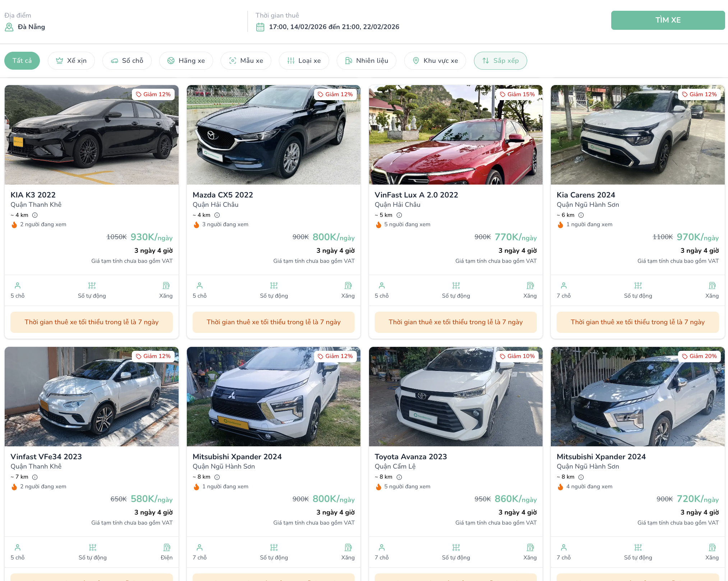Screen dimensions: 728x581
Task: Click the 860K/ngày price on Toyota Avanza
Action: click(x=516, y=499)
